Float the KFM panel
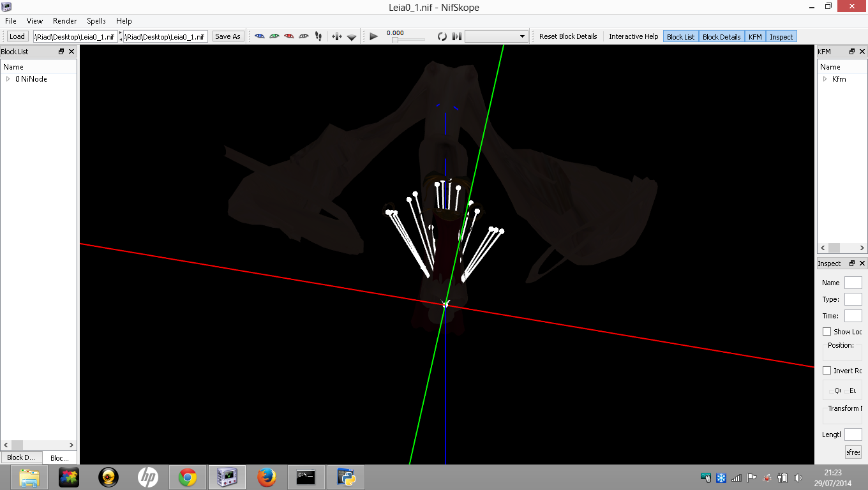 pos(852,52)
